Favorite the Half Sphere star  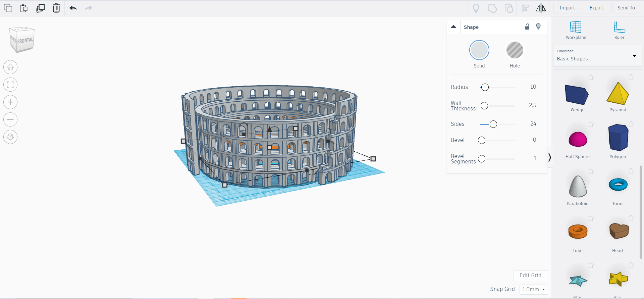pyautogui.click(x=591, y=124)
